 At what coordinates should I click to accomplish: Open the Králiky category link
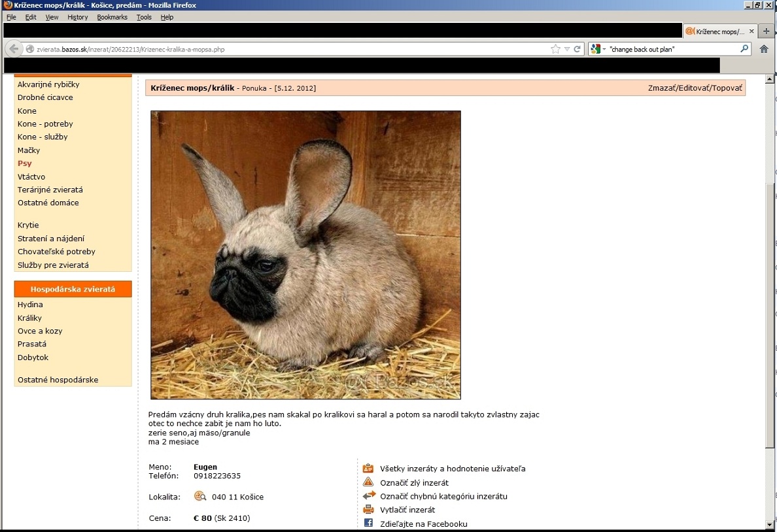(29, 318)
